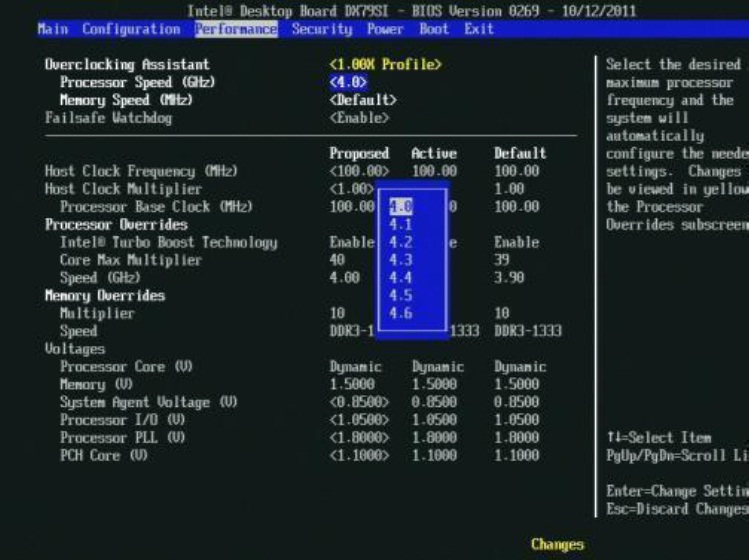The width and height of the screenshot is (749, 560).
Task: Click the Core Max Multiplier label
Action: (x=131, y=260)
